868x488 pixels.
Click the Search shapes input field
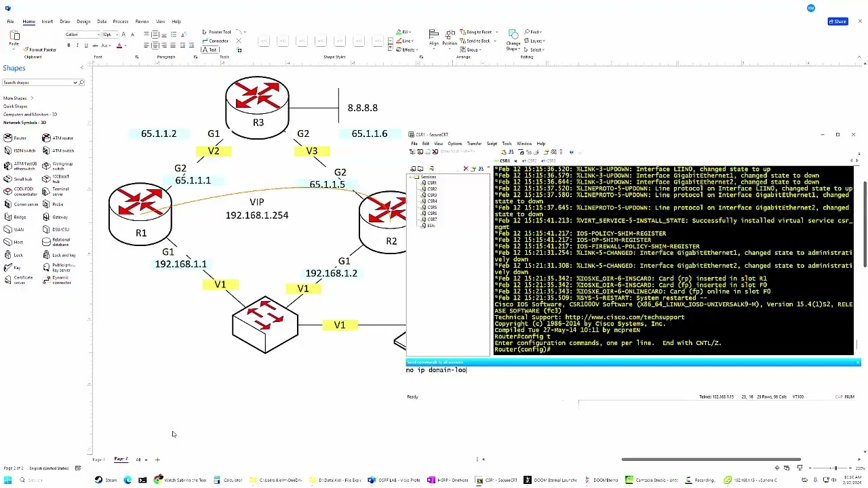pos(39,83)
